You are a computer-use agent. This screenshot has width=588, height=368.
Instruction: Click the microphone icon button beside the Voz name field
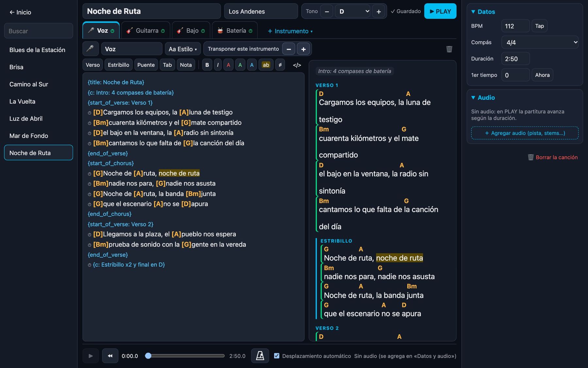90,49
